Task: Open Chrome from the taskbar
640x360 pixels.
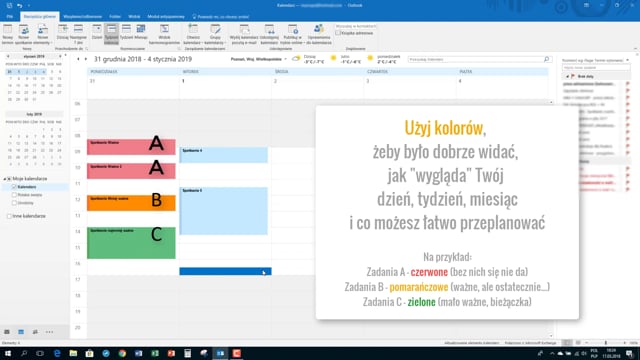Action: pyautogui.click(x=122, y=353)
